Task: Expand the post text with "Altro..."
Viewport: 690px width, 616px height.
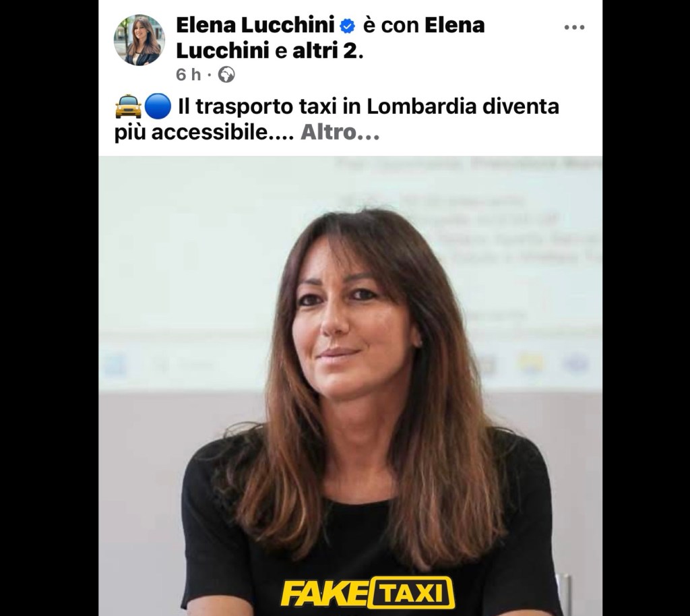Action: pyautogui.click(x=340, y=133)
